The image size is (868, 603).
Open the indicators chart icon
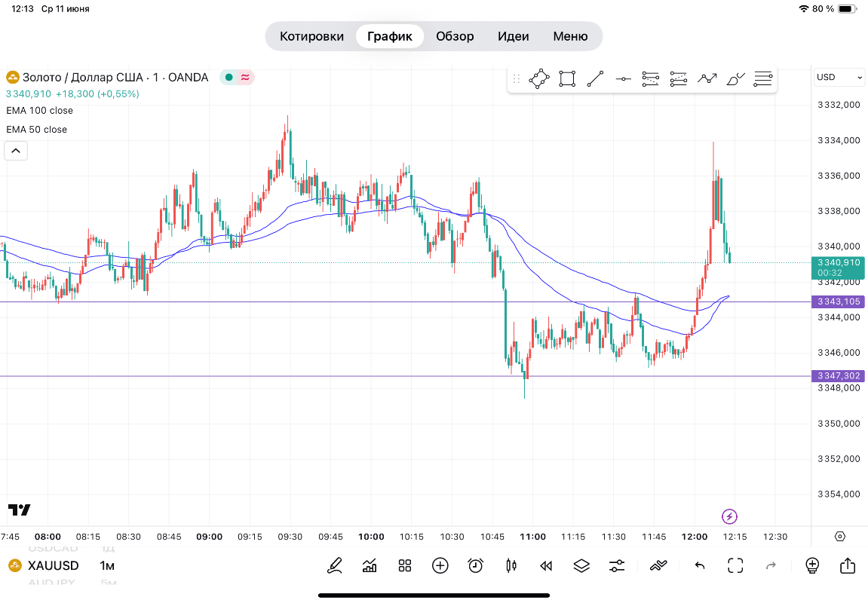pyautogui.click(x=370, y=565)
